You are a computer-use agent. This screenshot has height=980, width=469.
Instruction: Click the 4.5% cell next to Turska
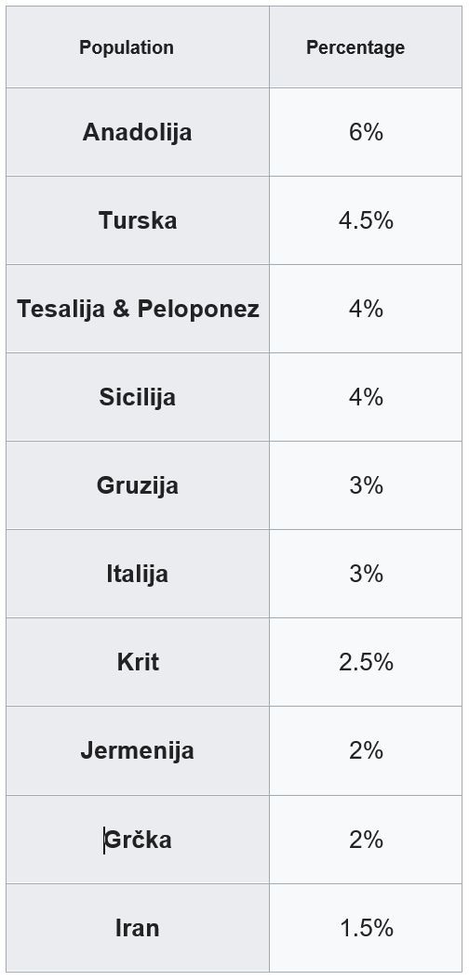(x=366, y=220)
